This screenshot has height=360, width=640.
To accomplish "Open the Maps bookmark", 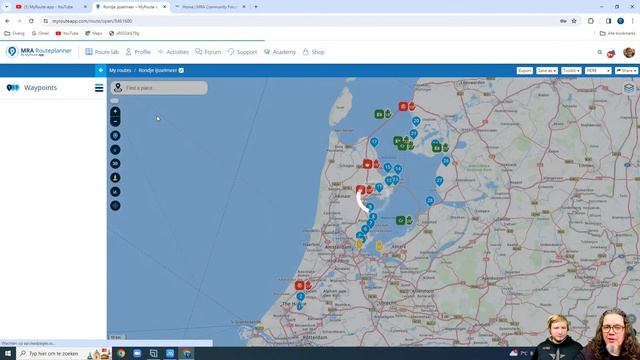I will pyautogui.click(x=94, y=33).
